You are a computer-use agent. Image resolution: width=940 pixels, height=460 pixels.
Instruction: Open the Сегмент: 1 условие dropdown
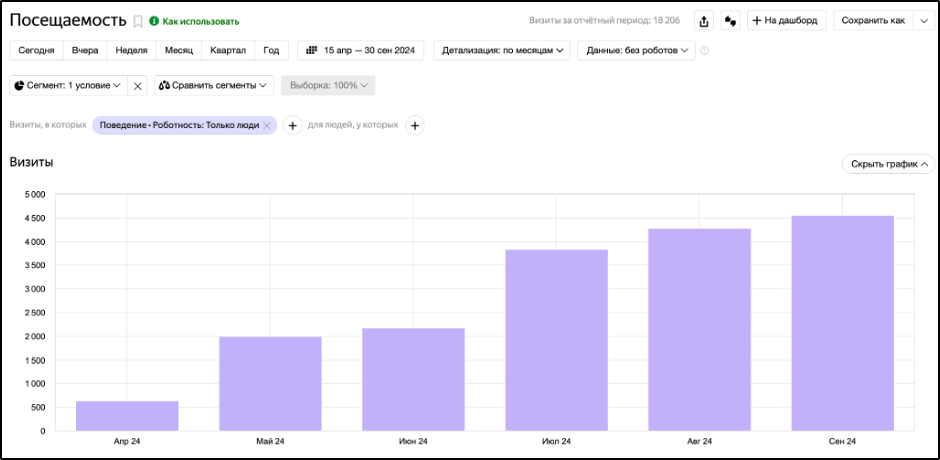pyautogui.click(x=68, y=86)
